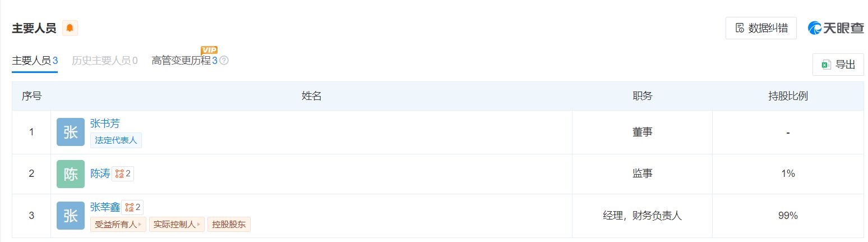Open 张书芳's profile link
This screenshot has width=868, height=242.
pos(105,124)
